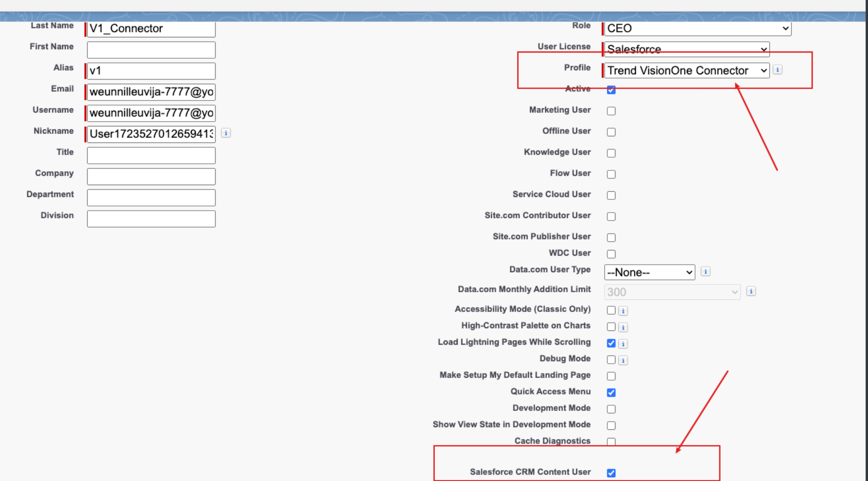Click the info icon beside the Profile dropdown
Viewport: 868px width, 481px height.
point(778,69)
